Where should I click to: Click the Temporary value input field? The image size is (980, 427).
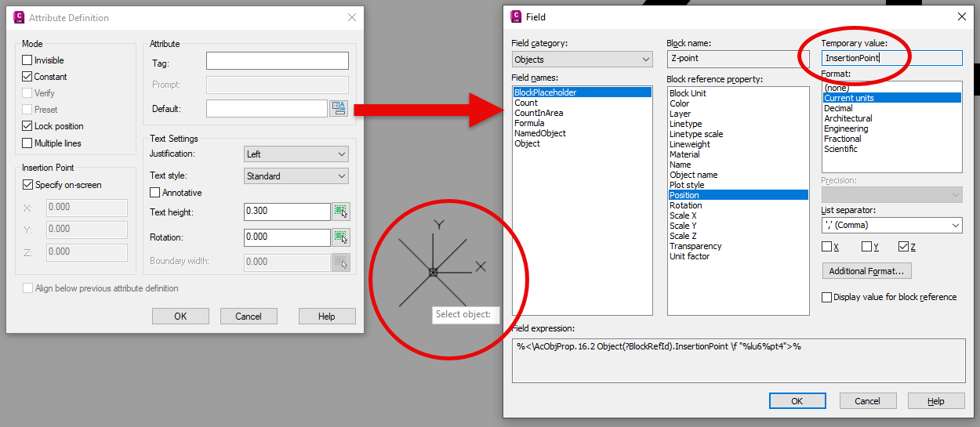tap(891, 58)
